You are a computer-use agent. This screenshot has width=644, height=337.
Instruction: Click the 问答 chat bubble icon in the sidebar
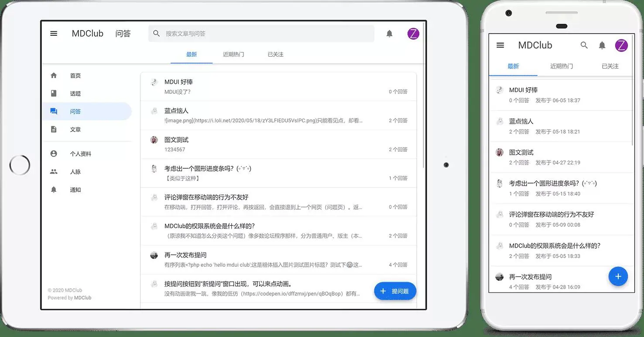pyautogui.click(x=53, y=111)
